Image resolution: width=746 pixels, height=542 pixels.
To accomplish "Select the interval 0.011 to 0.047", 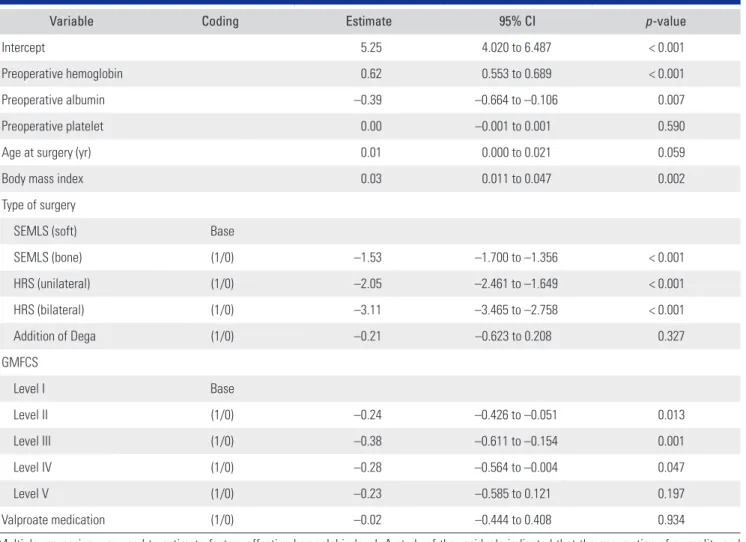I will click(516, 178).
